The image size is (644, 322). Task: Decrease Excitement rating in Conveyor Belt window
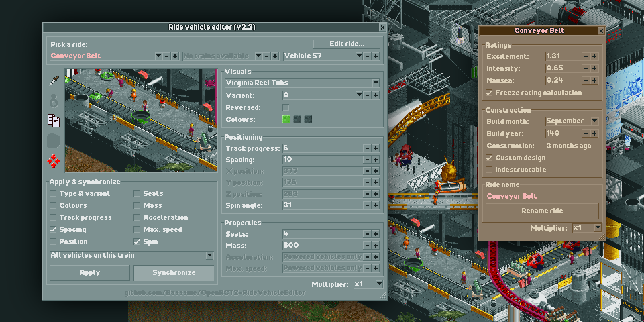click(586, 56)
